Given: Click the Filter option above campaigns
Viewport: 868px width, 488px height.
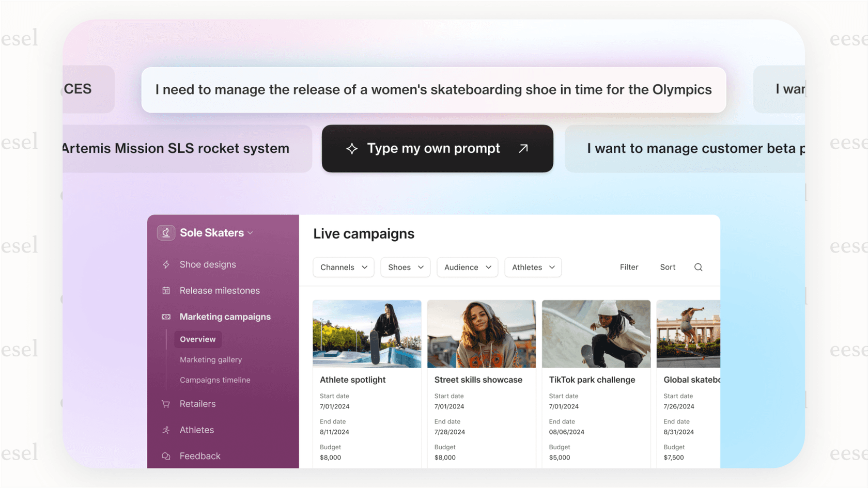Looking at the screenshot, I should coord(629,267).
